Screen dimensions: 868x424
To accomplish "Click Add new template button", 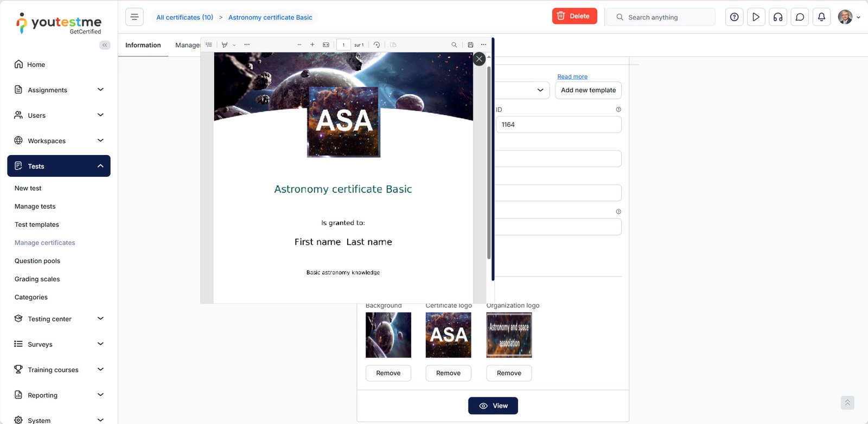I will [x=589, y=90].
